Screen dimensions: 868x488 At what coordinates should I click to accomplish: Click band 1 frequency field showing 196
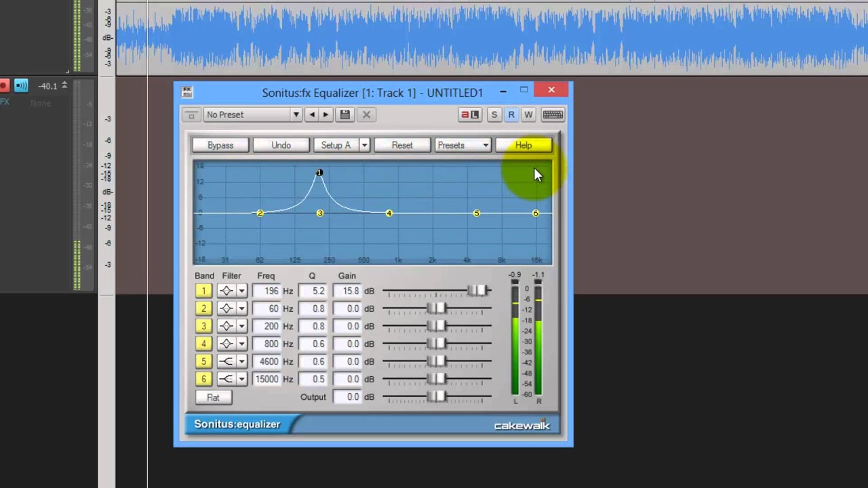267,291
